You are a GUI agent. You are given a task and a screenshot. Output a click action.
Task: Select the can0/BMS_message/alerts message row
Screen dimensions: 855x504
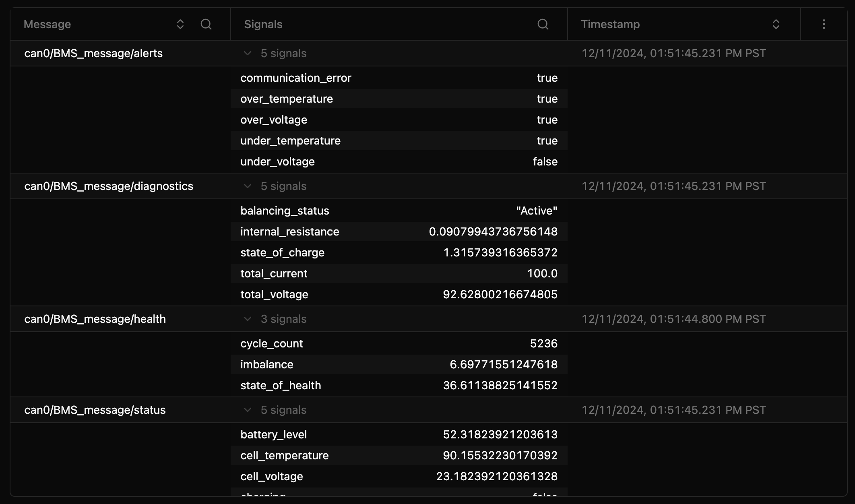point(93,53)
